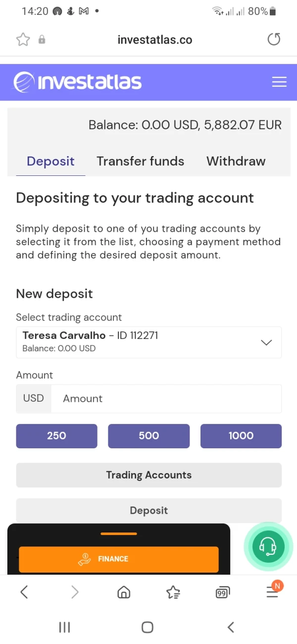Bookmark page with the star icon
The width and height of the screenshot is (297, 644).
click(x=23, y=40)
